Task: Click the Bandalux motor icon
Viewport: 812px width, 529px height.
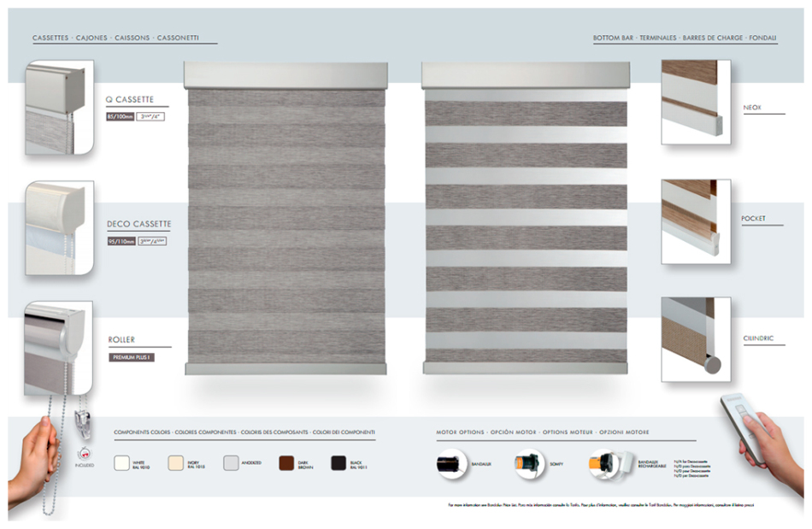Action: [452, 464]
